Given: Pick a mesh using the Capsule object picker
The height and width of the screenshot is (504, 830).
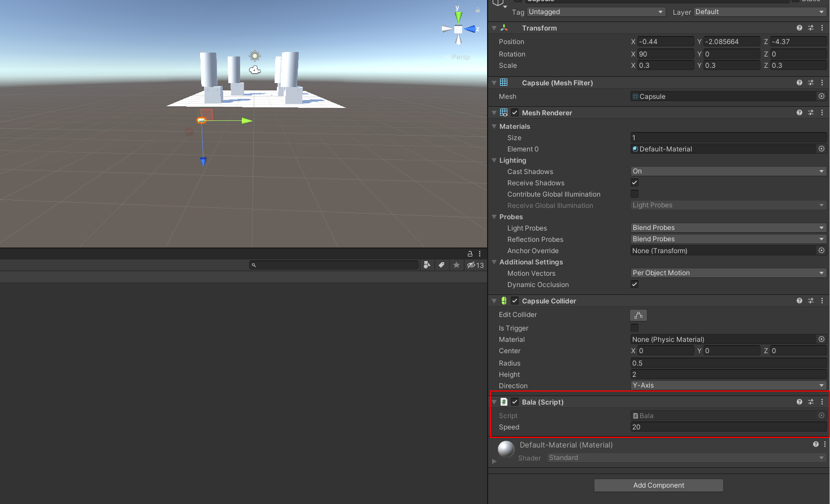Looking at the screenshot, I should [821, 97].
